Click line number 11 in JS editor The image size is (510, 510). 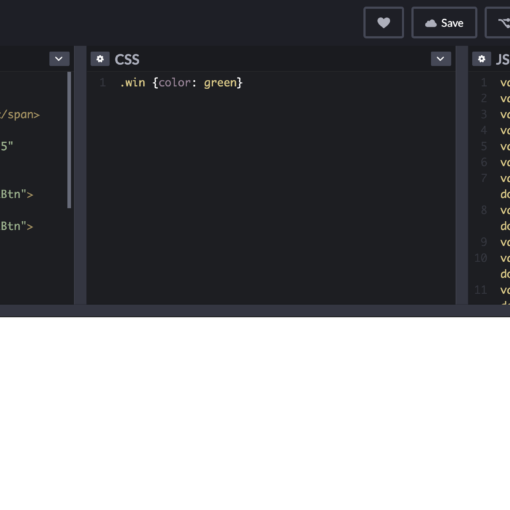481,290
